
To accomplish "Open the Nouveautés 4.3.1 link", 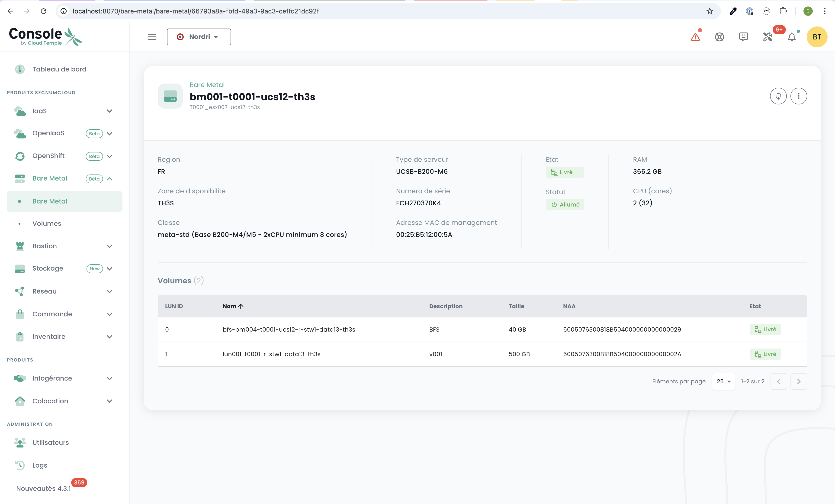I will pos(43,488).
